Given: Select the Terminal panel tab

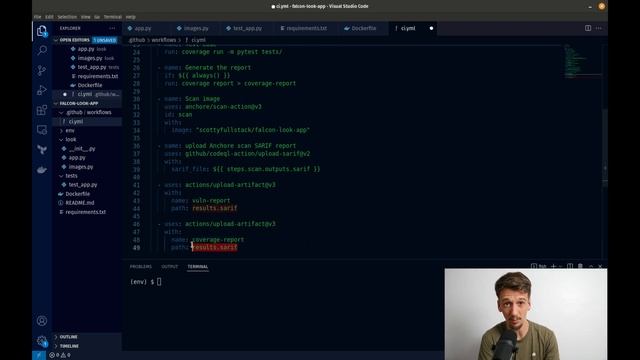Looking at the screenshot, I should [x=198, y=267].
